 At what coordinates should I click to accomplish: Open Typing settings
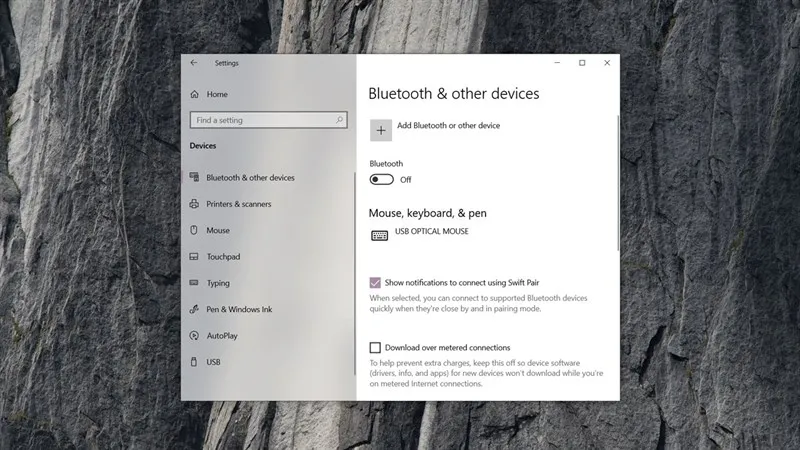point(218,283)
